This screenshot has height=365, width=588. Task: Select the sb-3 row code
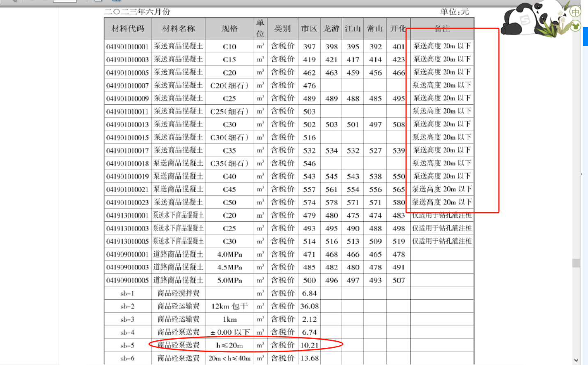point(127,319)
